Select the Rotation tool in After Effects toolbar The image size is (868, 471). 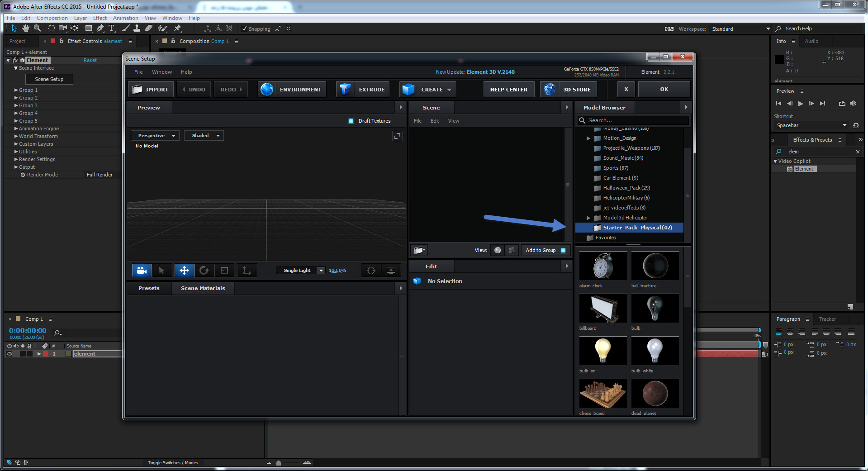51,29
